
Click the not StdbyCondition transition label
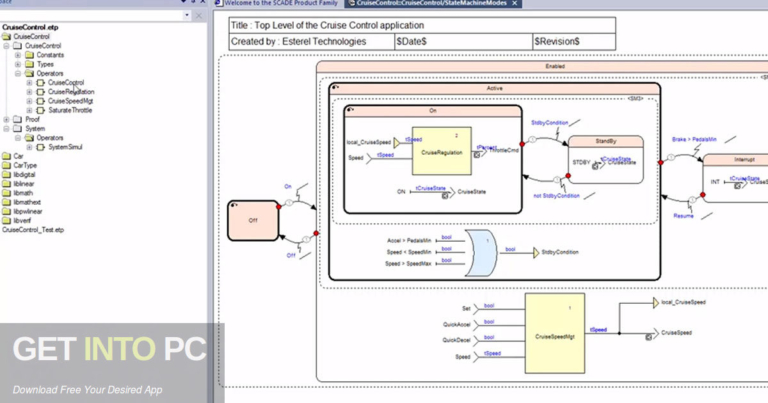[556, 196]
